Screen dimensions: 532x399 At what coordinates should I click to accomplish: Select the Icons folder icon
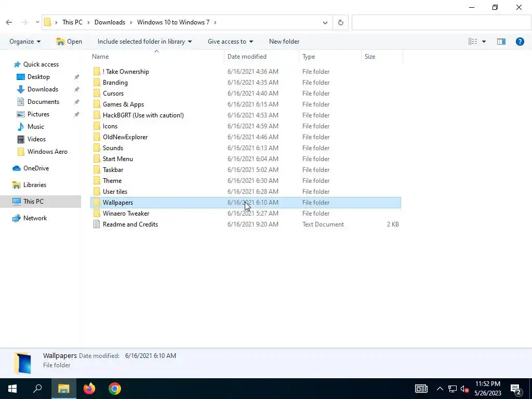tap(97, 126)
